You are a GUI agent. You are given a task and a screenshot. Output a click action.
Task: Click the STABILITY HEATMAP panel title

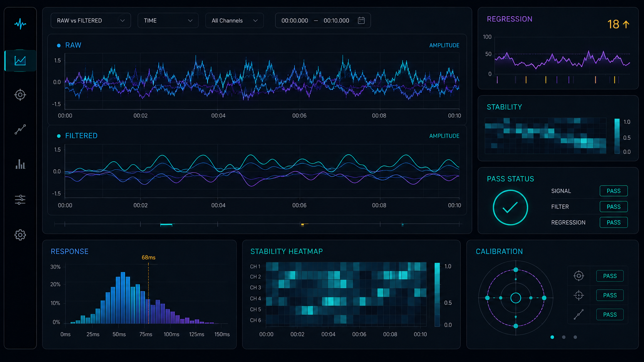tap(287, 251)
